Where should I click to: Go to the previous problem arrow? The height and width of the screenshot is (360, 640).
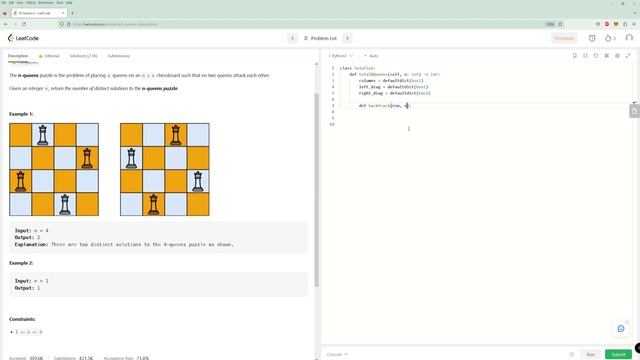(293, 38)
